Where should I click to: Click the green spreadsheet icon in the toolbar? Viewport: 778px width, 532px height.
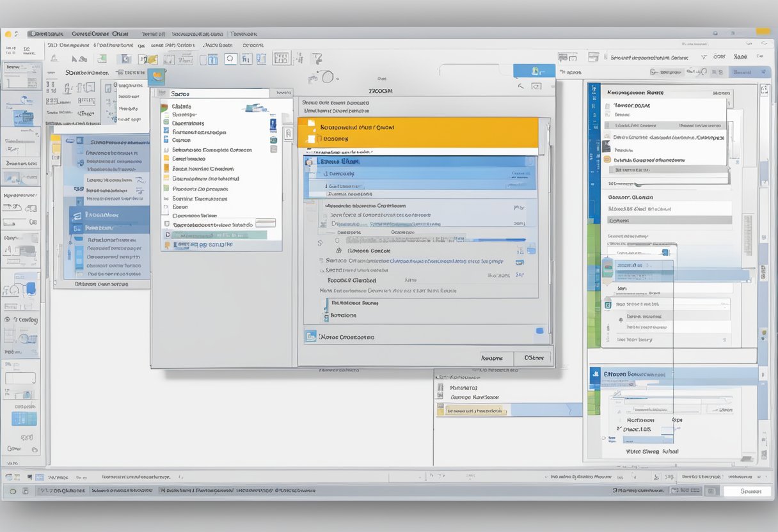tap(102, 59)
